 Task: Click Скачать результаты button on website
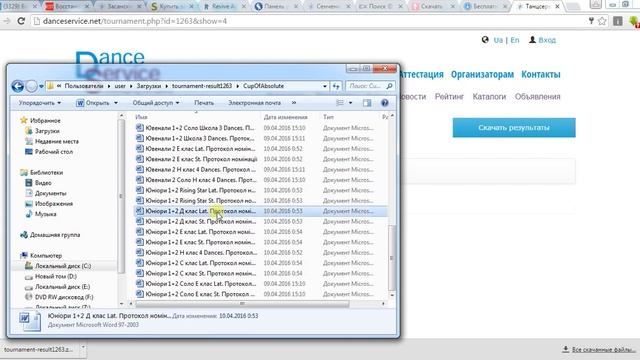(514, 128)
